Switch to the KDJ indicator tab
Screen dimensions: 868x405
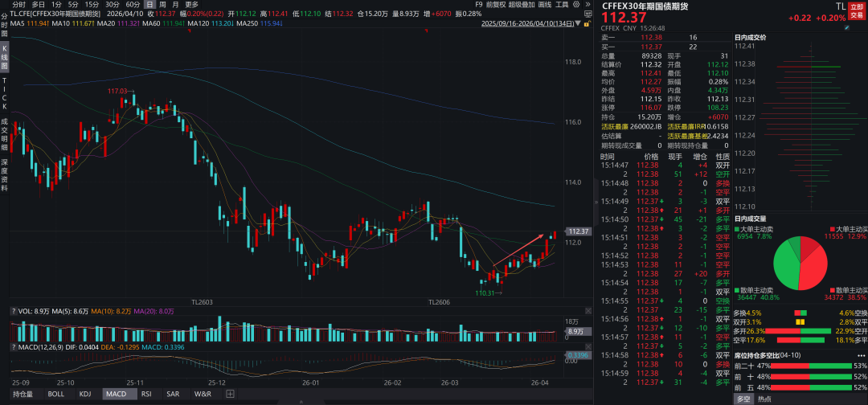pyautogui.click(x=85, y=394)
